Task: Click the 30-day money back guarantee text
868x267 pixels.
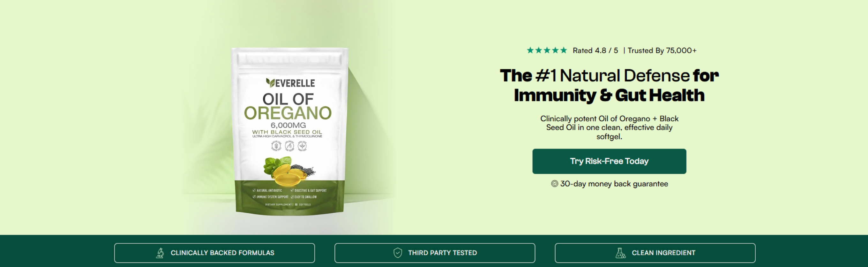Action: pos(614,184)
